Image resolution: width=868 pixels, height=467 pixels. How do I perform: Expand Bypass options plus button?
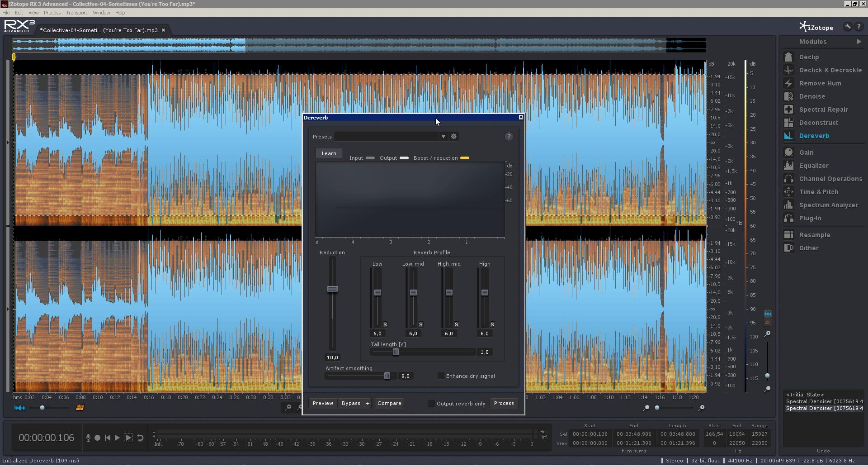[368, 403]
